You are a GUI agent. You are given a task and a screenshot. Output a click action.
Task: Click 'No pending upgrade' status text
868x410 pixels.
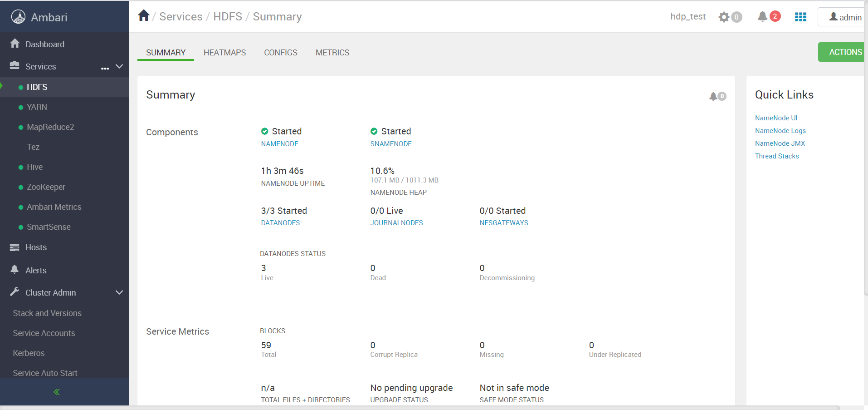[411, 388]
